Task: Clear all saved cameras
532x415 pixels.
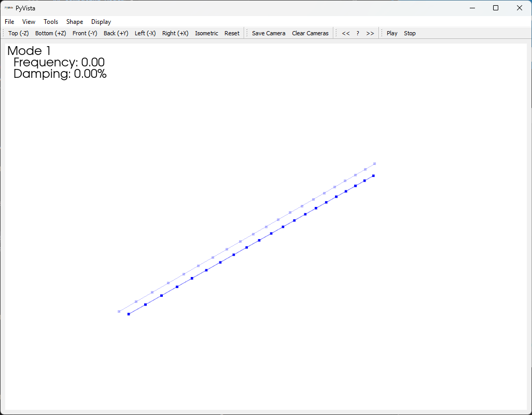Action: pos(310,33)
